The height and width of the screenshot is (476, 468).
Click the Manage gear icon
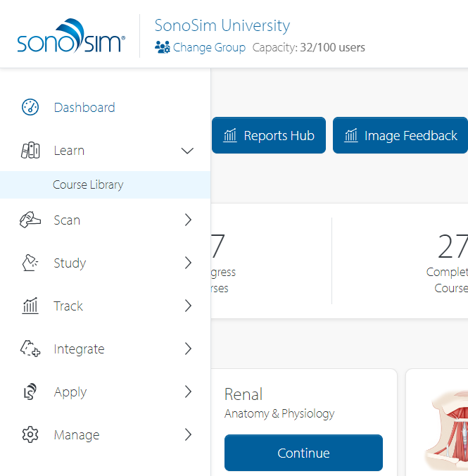coord(30,435)
